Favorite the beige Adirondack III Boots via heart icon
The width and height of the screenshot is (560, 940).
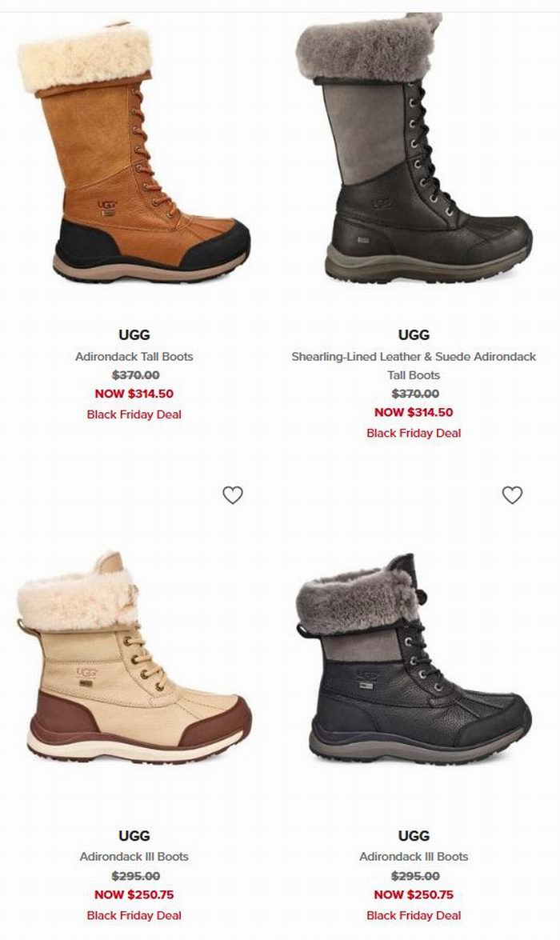click(x=233, y=495)
